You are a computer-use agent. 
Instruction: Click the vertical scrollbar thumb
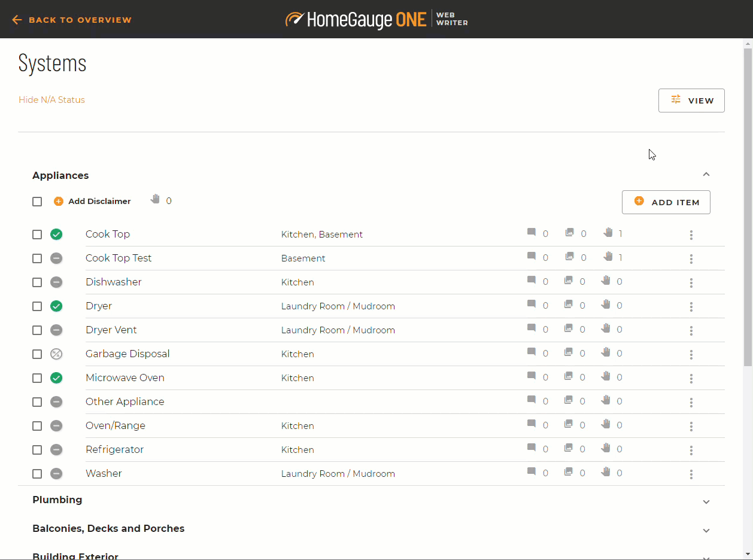[748, 203]
